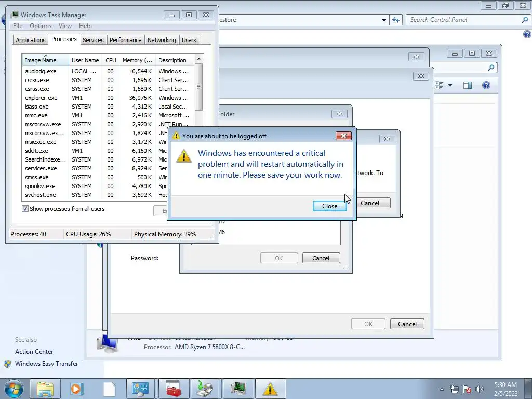
Task: Select the mmc.exe process row
Action: (x=108, y=115)
